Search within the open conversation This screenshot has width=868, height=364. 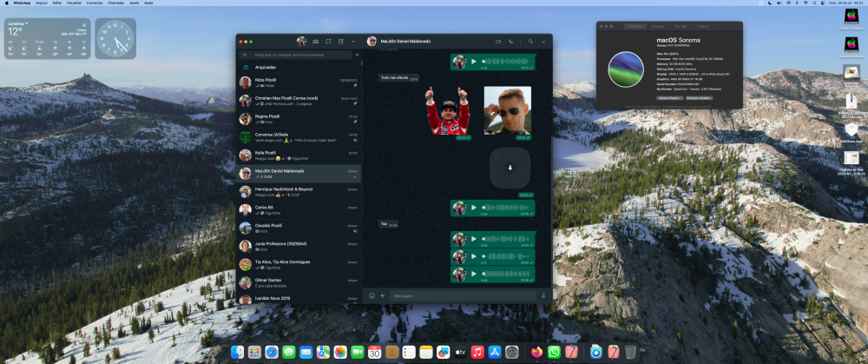tap(531, 42)
